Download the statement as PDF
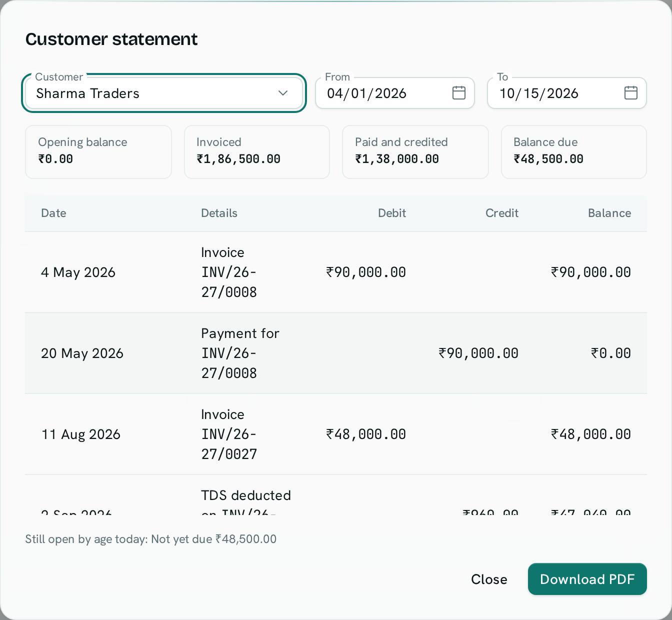Viewport: 672px width, 620px height. tap(587, 579)
